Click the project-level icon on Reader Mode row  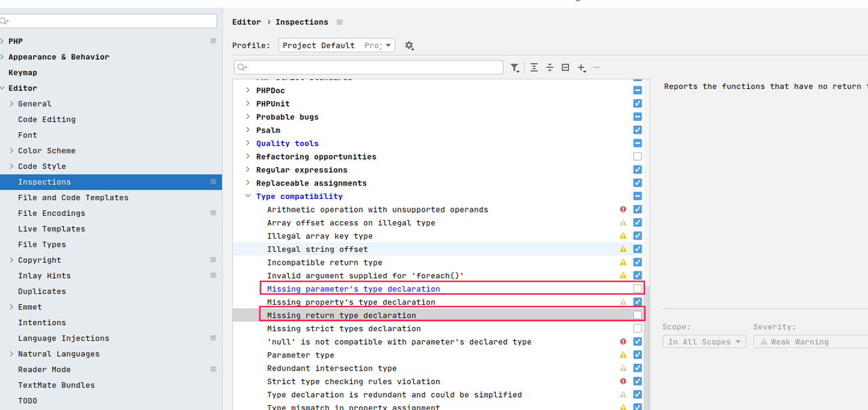(x=213, y=369)
